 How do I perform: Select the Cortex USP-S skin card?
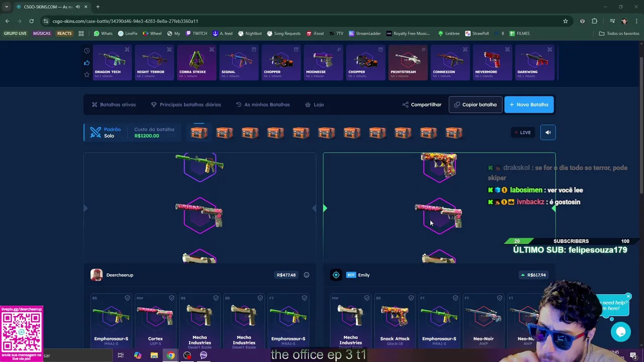155,321
